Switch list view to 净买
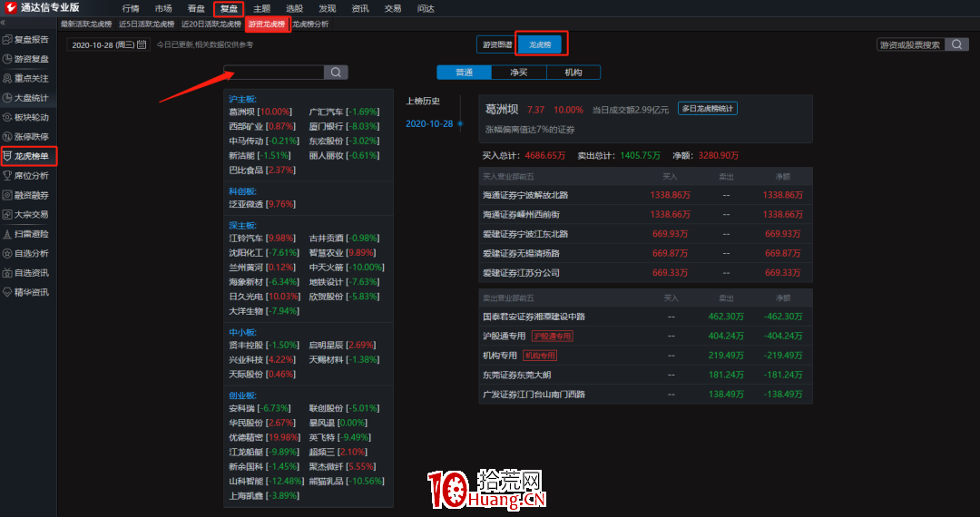 [519, 73]
